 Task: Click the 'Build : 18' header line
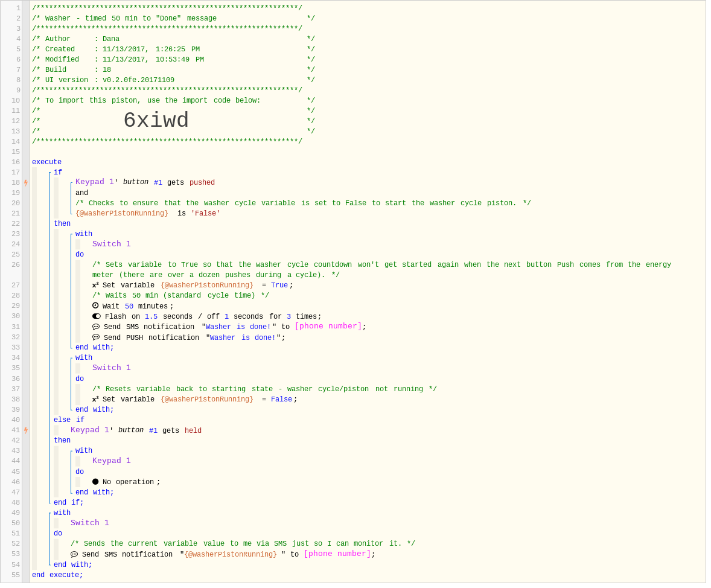[x=173, y=70]
